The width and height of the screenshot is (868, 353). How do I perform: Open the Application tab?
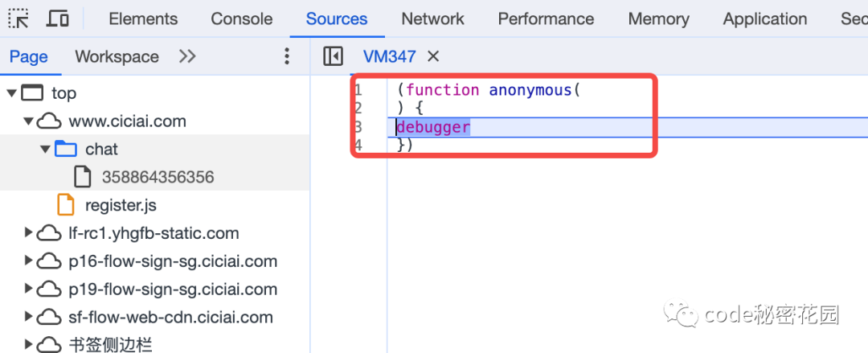click(x=765, y=18)
